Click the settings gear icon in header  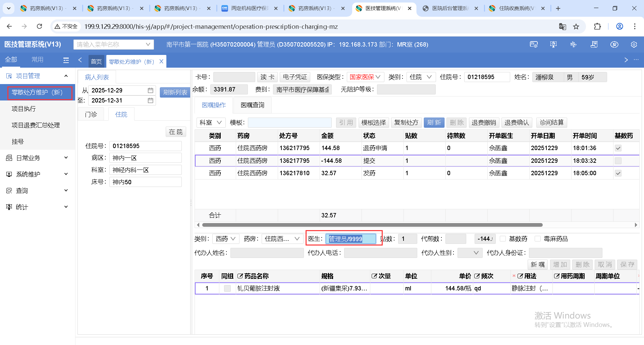click(634, 45)
